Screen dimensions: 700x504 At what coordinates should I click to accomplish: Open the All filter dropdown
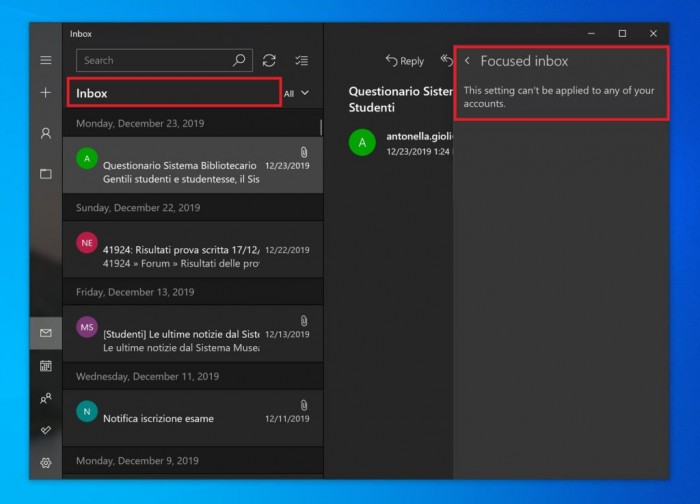pos(297,93)
